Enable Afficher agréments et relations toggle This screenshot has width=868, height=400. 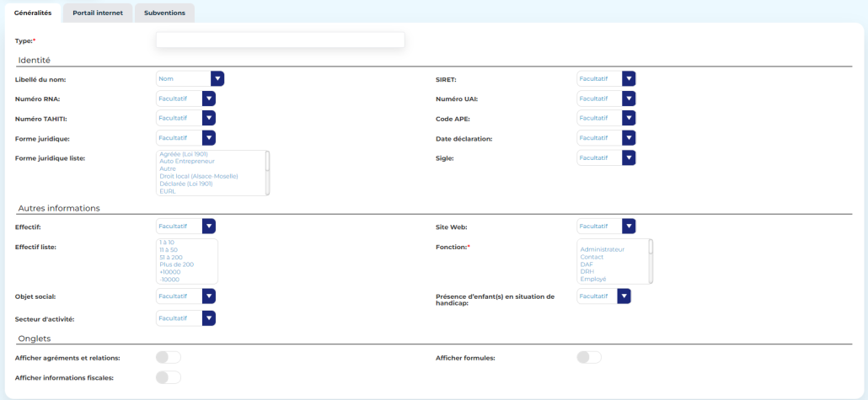(168, 358)
